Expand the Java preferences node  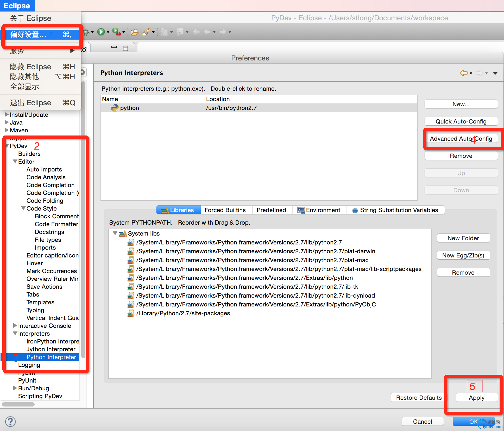(x=7, y=122)
